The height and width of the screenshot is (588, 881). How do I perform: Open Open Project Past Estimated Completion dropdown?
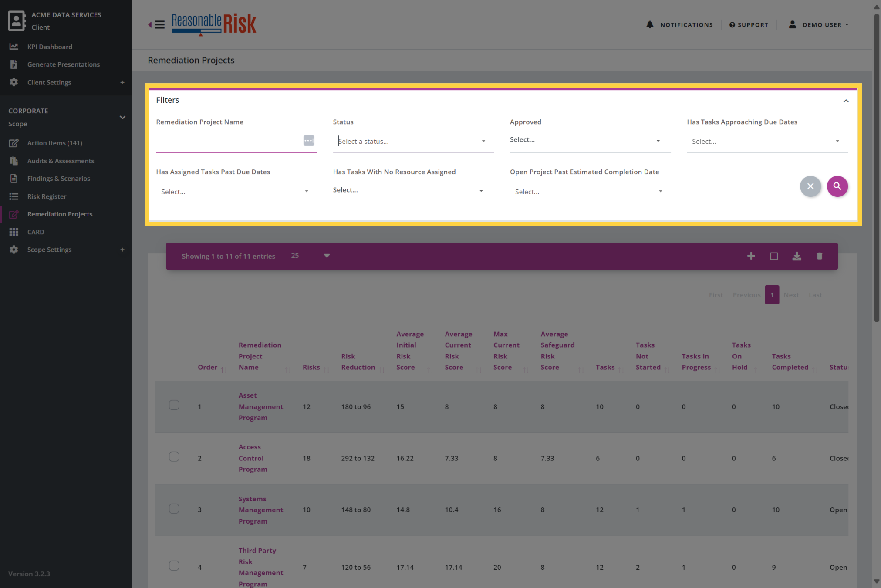(x=590, y=192)
